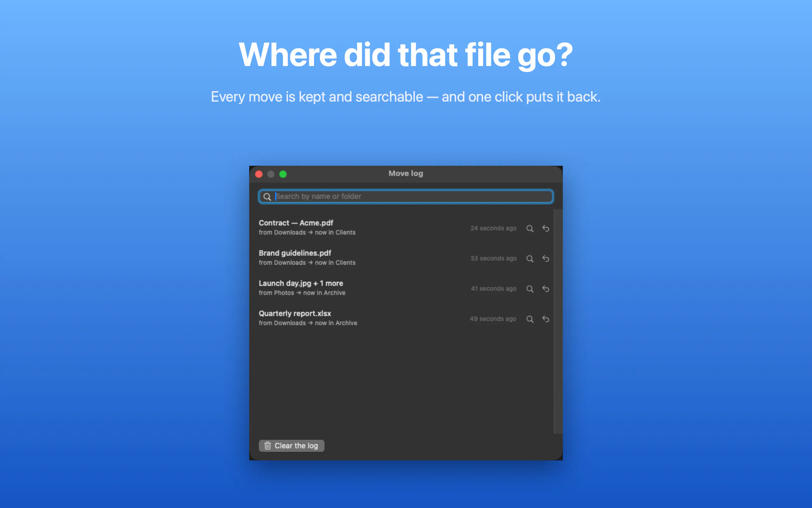Reveal Quarterly report.xlsx with its magnifier icon
The height and width of the screenshot is (508, 812).
tap(530, 319)
